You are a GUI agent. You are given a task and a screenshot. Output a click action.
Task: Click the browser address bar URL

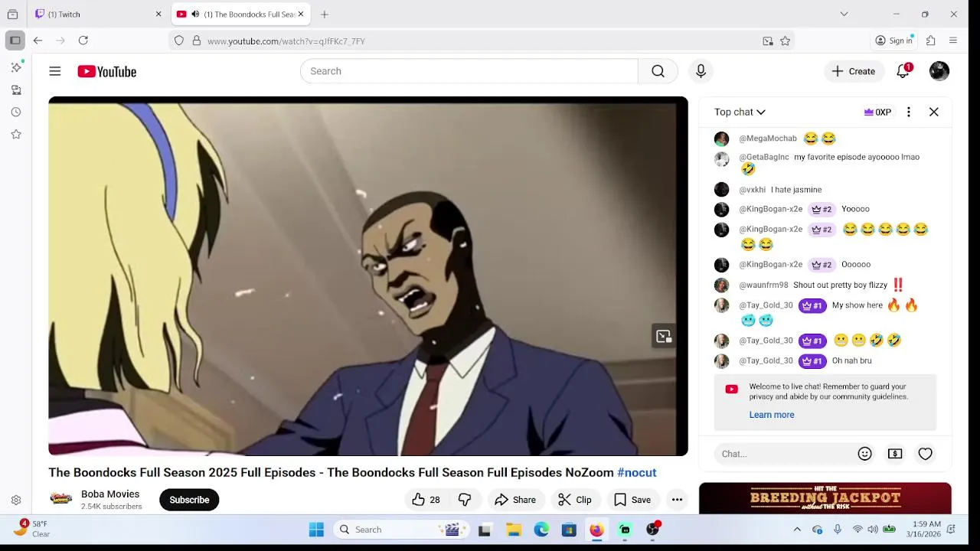[x=286, y=41]
